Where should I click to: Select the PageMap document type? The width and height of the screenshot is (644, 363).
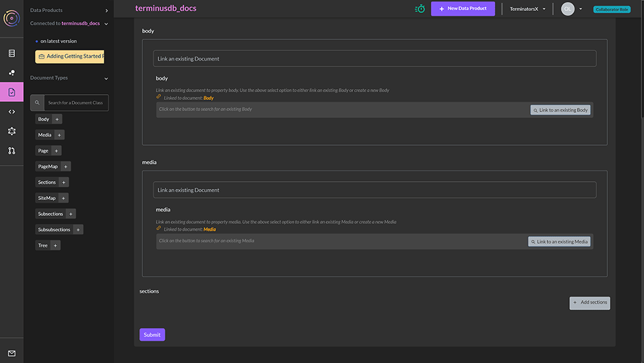coord(48,166)
